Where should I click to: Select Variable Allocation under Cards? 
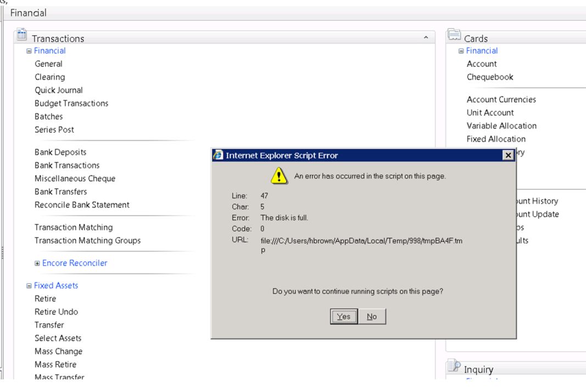pos(501,126)
